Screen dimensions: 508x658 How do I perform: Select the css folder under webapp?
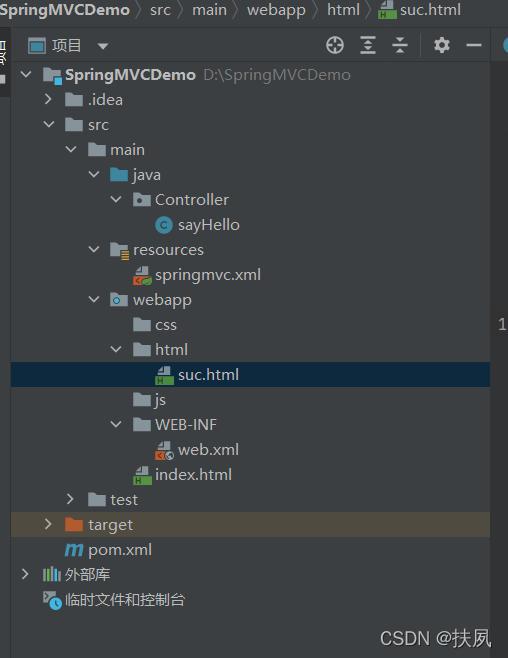166,325
